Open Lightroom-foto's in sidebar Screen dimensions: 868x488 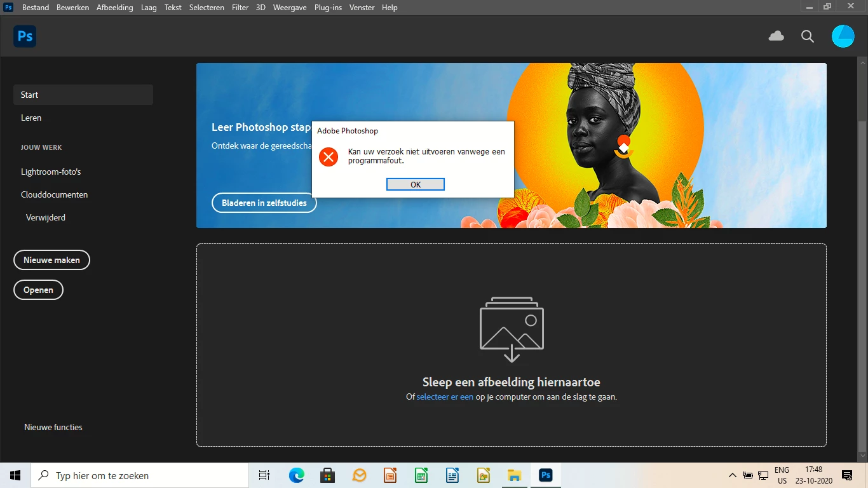(51, 172)
